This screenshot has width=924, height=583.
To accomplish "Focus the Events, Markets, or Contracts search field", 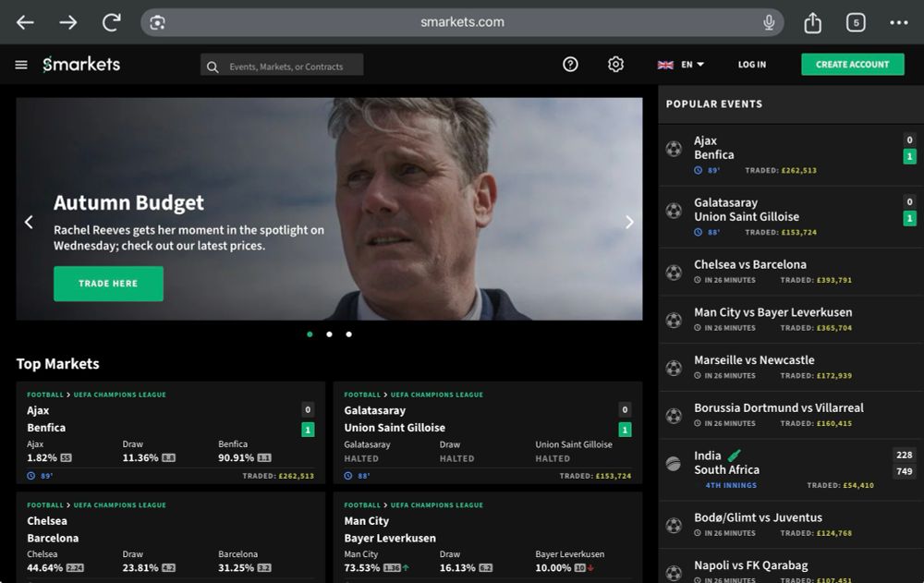I will (x=282, y=66).
